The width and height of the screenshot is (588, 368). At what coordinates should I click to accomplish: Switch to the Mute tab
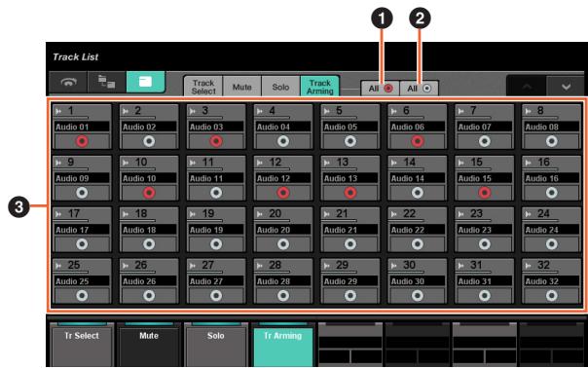pyautogui.click(x=242, y=87)
